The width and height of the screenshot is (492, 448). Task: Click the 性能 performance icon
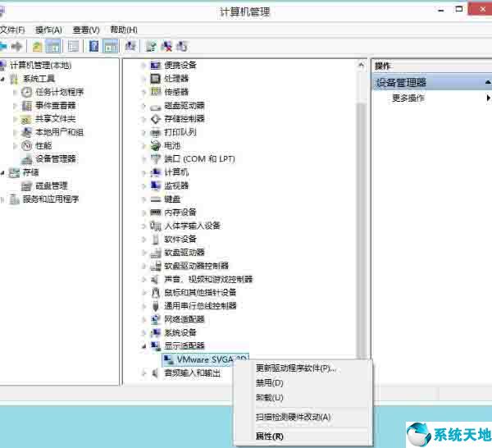coord(27,146)
